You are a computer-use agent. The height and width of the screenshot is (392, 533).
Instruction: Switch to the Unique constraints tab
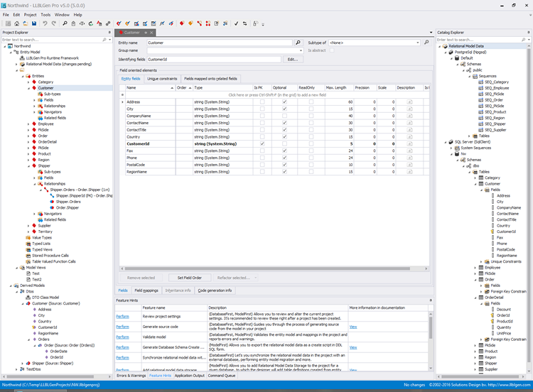pyautogui.click(x=163, y=78)
